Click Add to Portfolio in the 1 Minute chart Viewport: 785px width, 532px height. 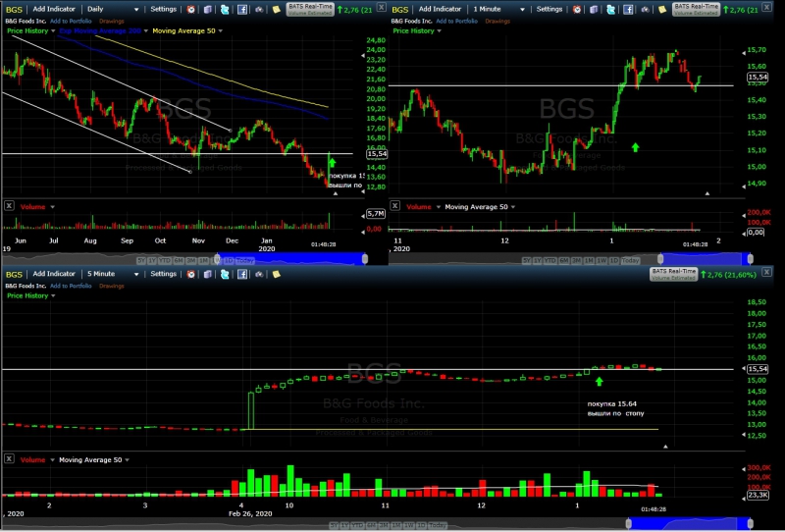[456, 22]
